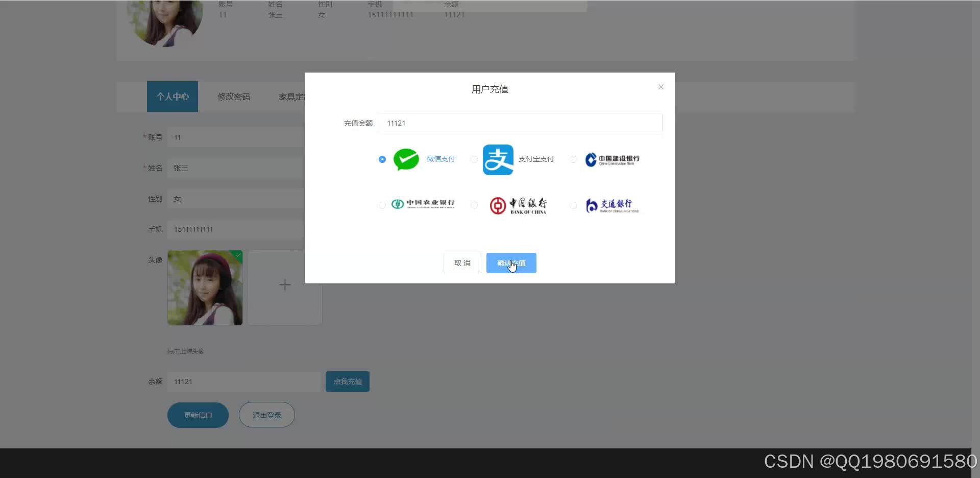Click the plus icon to upload new avatar
The image size is (980, 478).
(x=284, y=284)
